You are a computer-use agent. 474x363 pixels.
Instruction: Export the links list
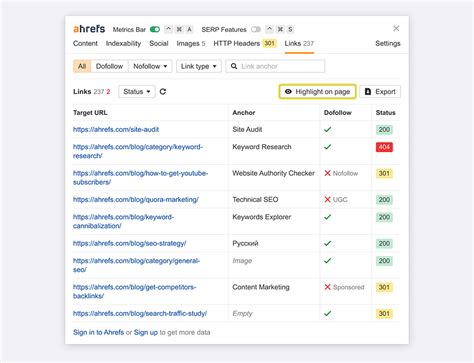coord(380,92)
